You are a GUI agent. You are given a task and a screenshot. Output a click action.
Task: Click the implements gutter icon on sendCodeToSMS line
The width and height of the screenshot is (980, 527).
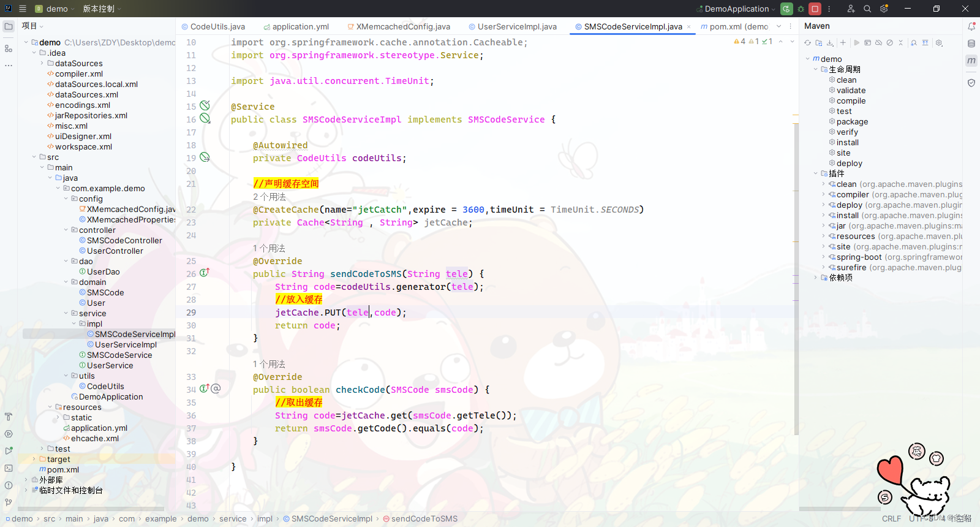(x=204, y=273)
